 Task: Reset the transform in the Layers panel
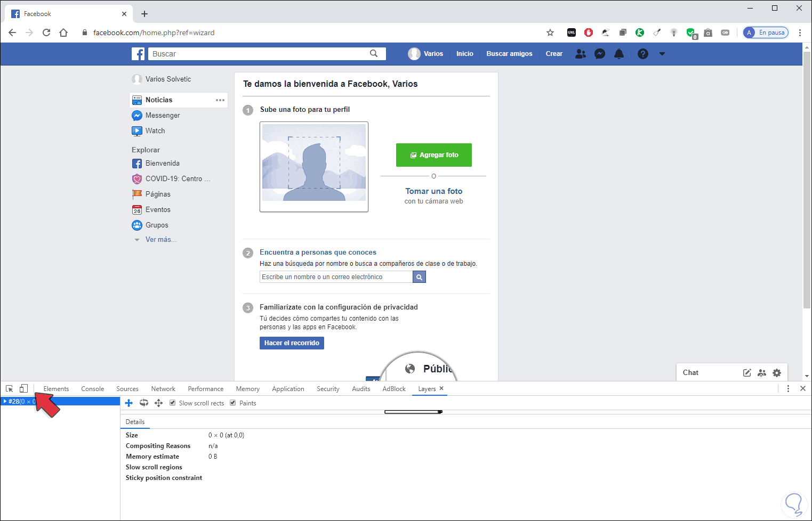pos(158,403)
